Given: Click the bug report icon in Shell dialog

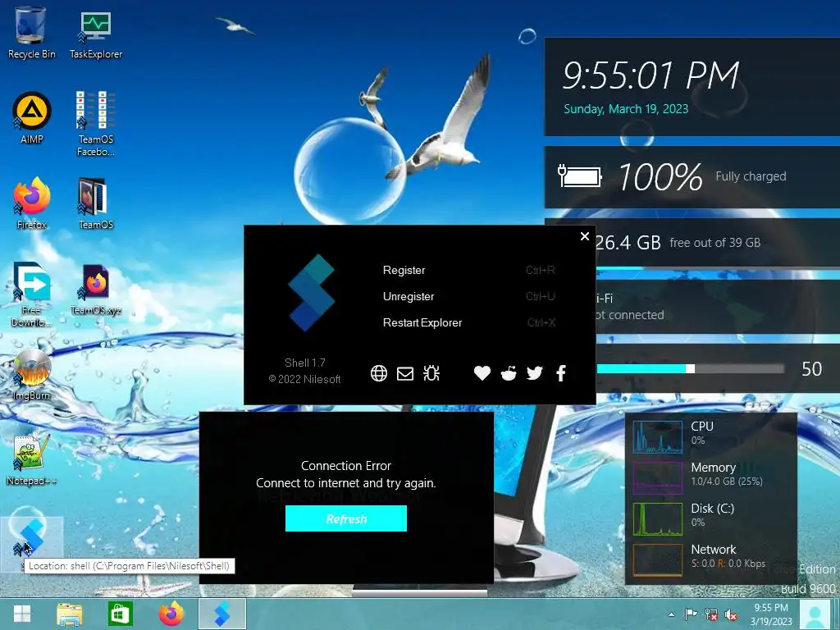Looking at the screenshot, I should click(431, 373).
